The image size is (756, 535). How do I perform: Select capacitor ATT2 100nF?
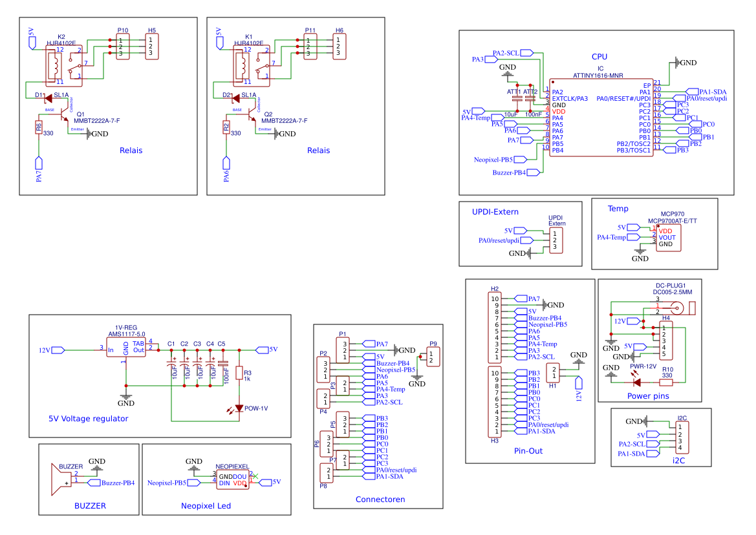pyautogui.click(x=530, y=98)
